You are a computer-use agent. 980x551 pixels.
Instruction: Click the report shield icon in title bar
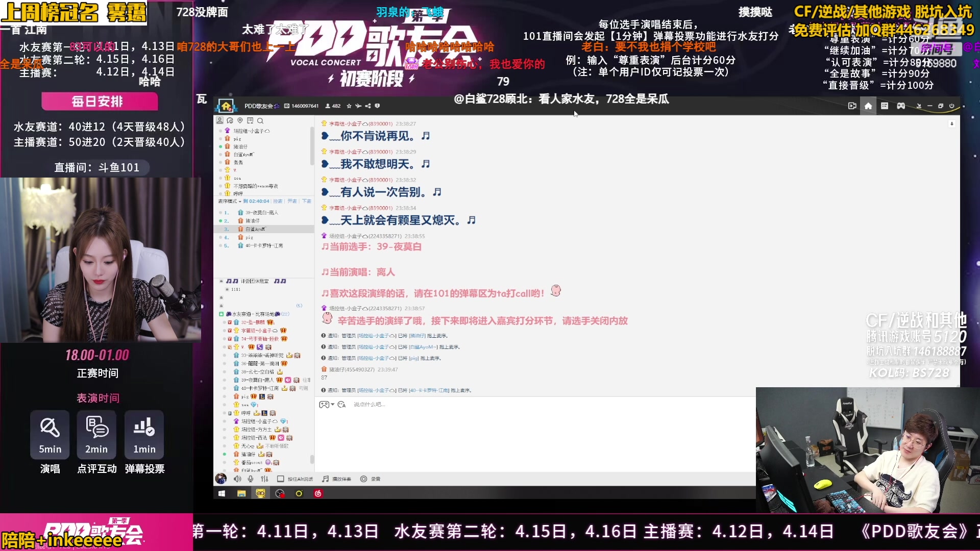(x=377, y=106)
